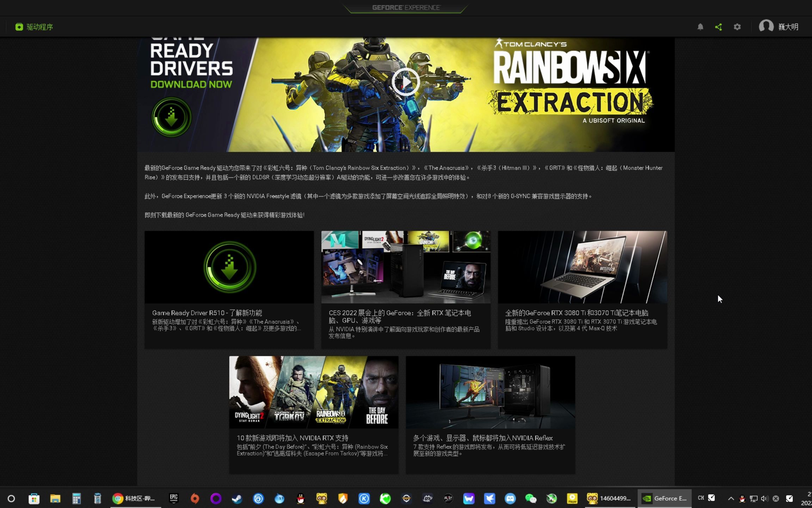Click the green share icon

point(718,27)
